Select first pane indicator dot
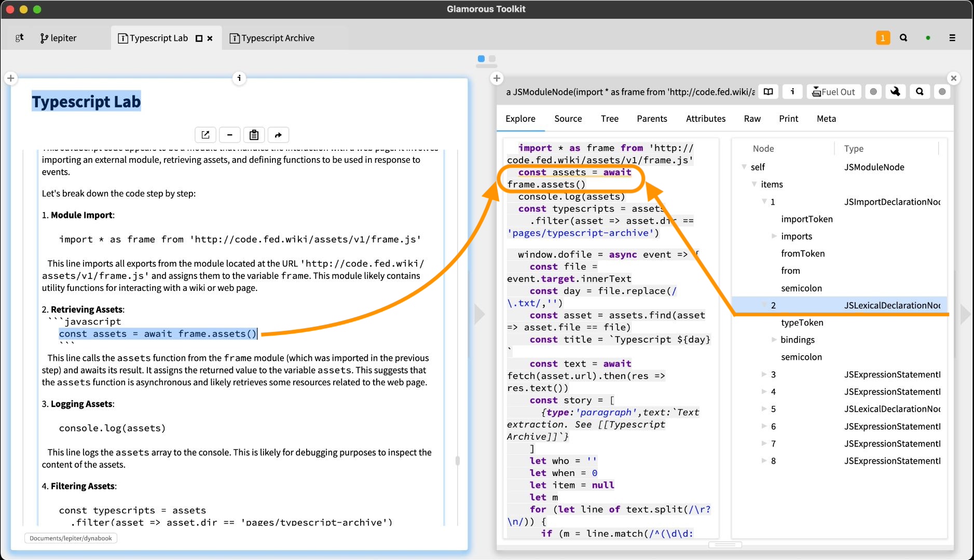 click(x=481, y=59)
